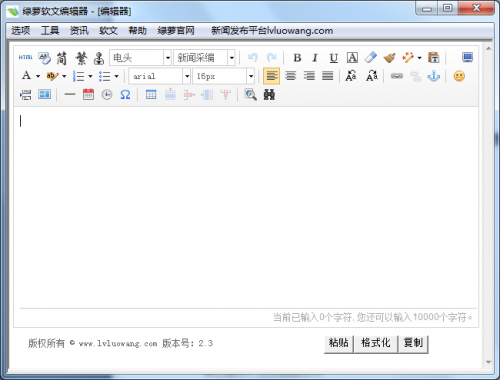Open the magic wand dropdown arrow
The height and width of the screenshot is (380, 500).
pyautogui.click(x=419, y=58)
